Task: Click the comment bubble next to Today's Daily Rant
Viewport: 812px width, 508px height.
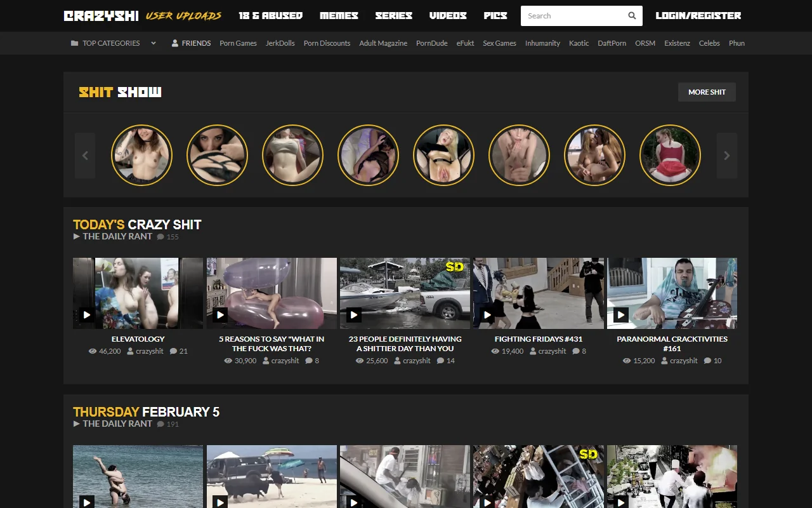Action: tap(160, 237)
